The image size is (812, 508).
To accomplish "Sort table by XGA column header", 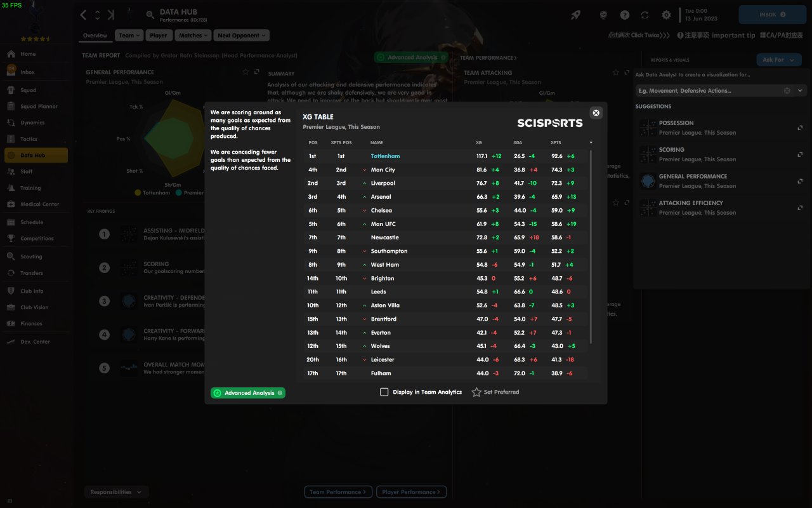I will [x=518, y=142].
